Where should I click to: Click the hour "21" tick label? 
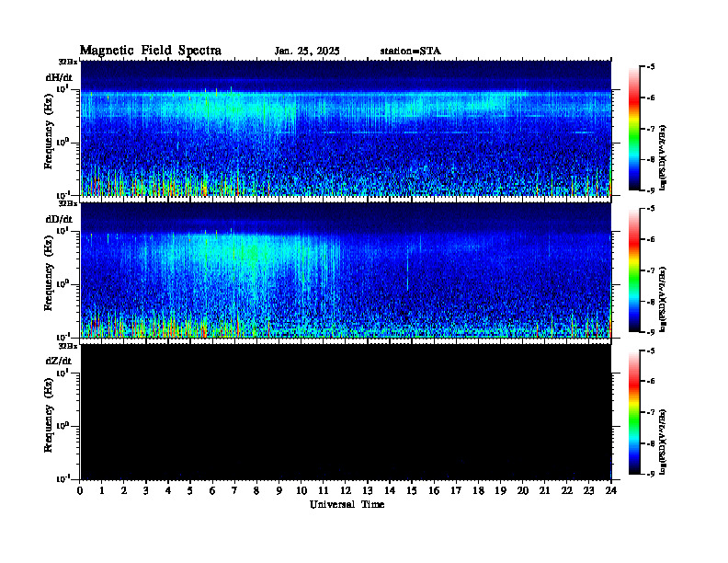tap(545, 491)
